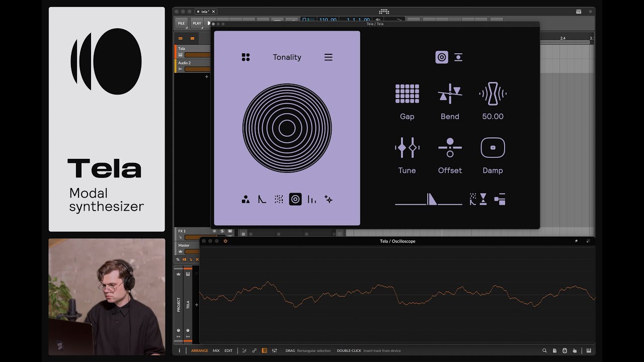Click the dotted curve icon in Tela's bottom row
This screenshot has height=362, width=644.
point(473,200)
